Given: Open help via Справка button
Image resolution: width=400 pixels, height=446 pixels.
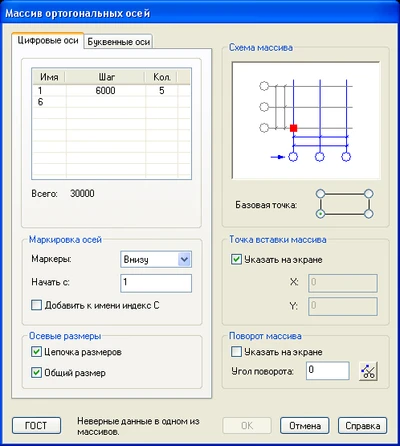Looking at the screenshot, I should (363, 426).
